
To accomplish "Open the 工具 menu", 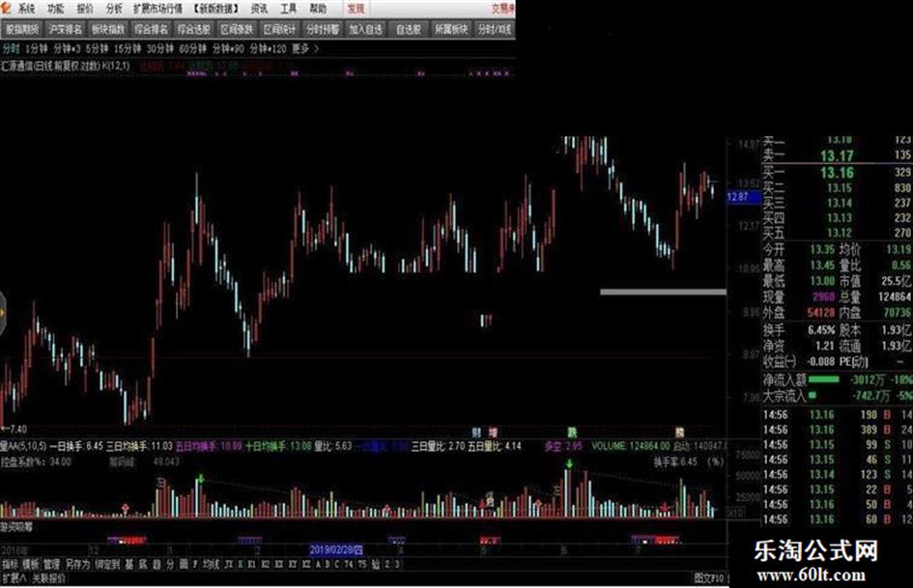I will click(x=288, y=9).
